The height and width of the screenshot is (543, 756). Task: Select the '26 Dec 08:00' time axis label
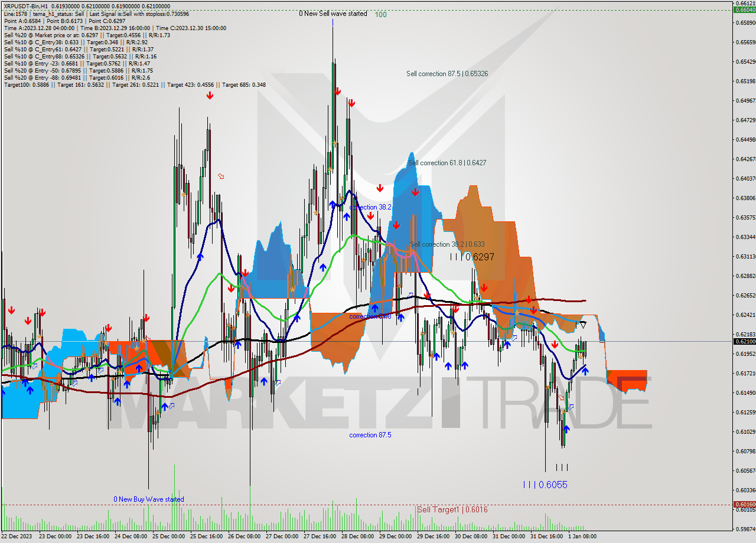[x=244, y=537]
